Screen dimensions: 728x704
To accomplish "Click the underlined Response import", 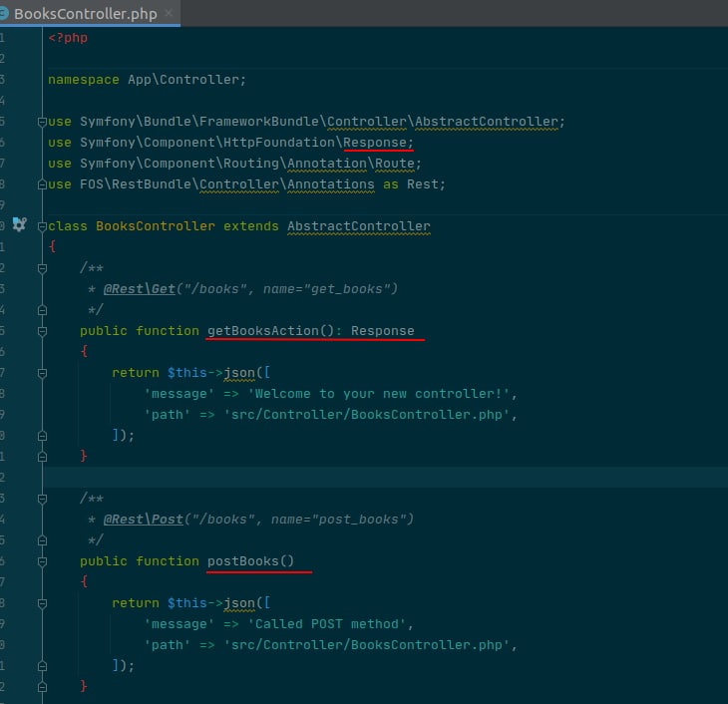I will (375, 143).
